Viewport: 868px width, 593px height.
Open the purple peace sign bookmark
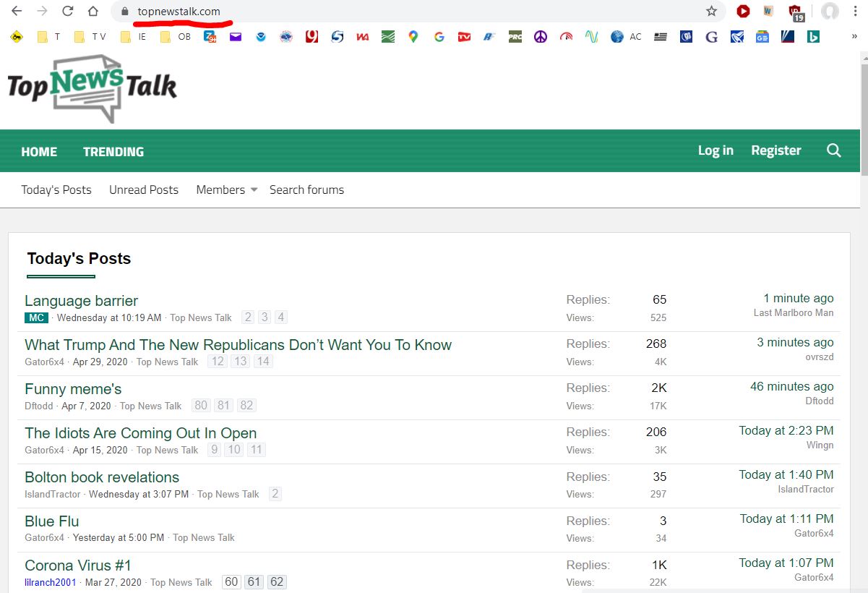[x=541, y=36]
